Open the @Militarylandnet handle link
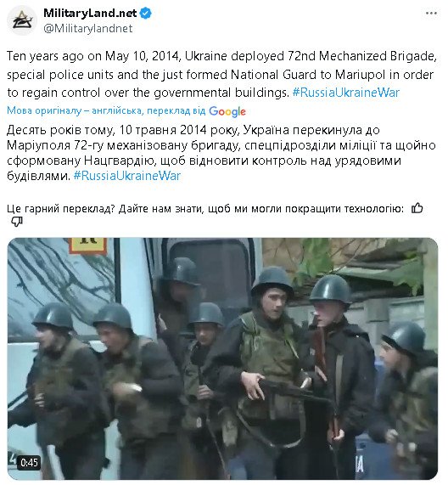Image resolution: width=448 pixels, height=485 pixels. pyautogui.click(x=88, y=29)
